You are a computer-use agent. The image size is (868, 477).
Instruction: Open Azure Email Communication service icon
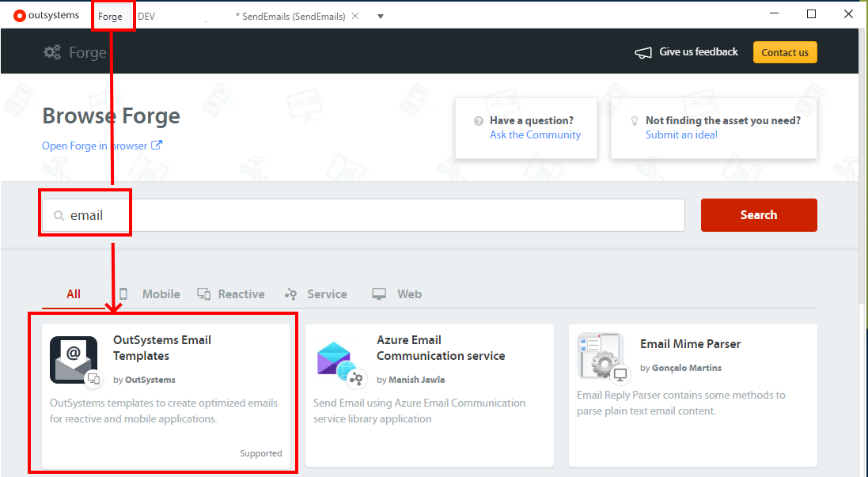tap(337, 361)
